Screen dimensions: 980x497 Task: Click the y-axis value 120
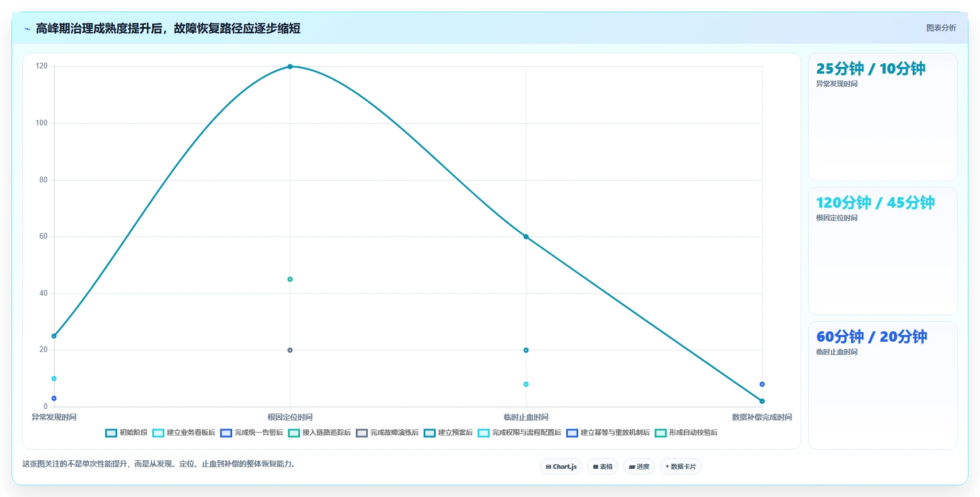click(41, 66)
